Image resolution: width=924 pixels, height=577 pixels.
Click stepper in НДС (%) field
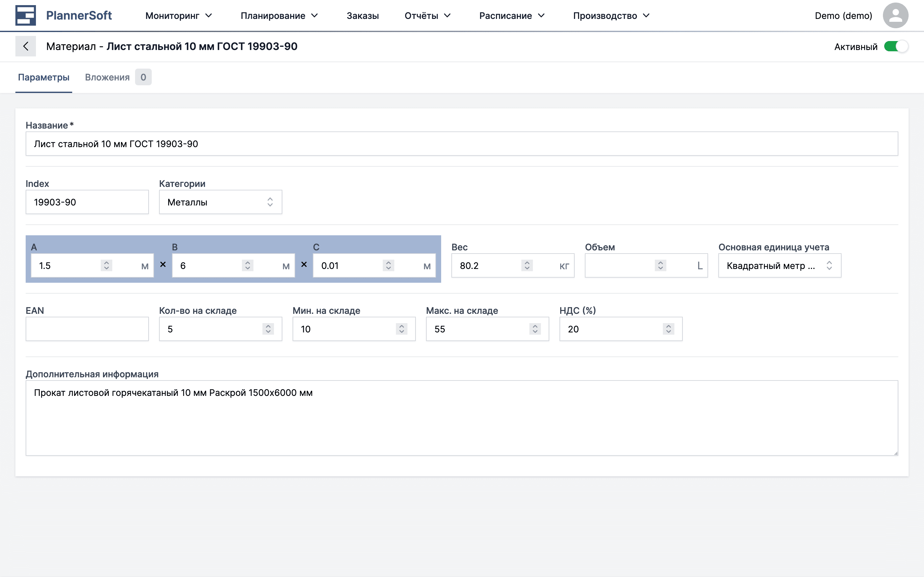668,329
